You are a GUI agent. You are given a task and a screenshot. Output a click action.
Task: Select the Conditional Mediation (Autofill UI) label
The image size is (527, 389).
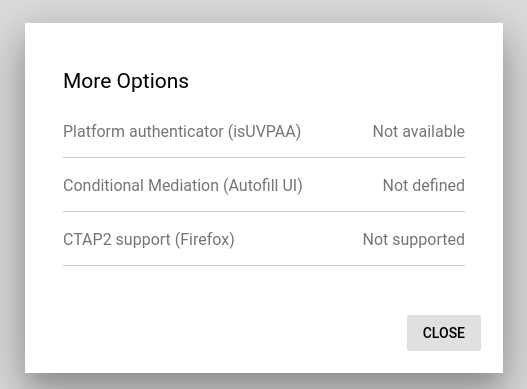(183, 186)
